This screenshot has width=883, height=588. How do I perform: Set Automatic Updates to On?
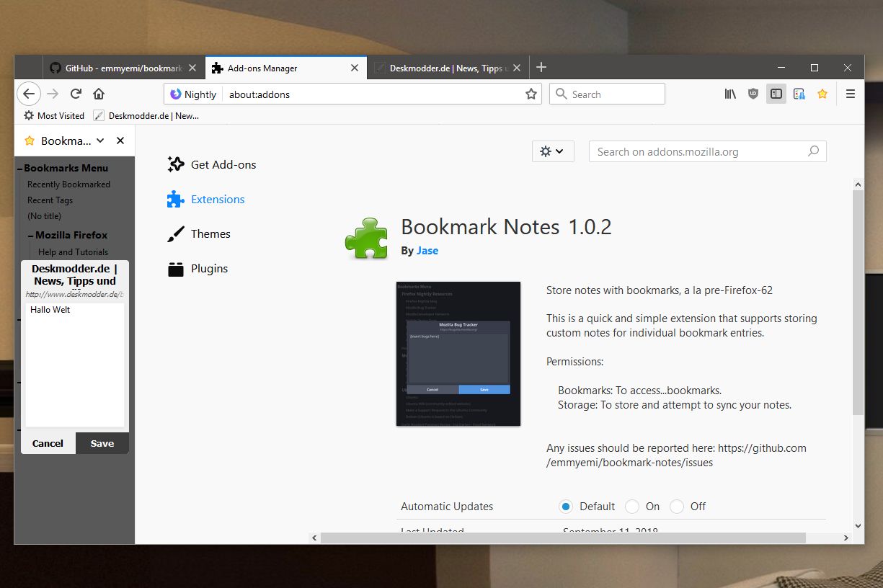point(632,506)
